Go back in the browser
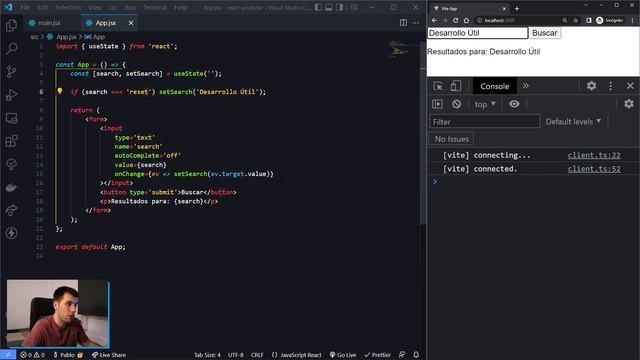The image size is (640, 360). point(434,20)
